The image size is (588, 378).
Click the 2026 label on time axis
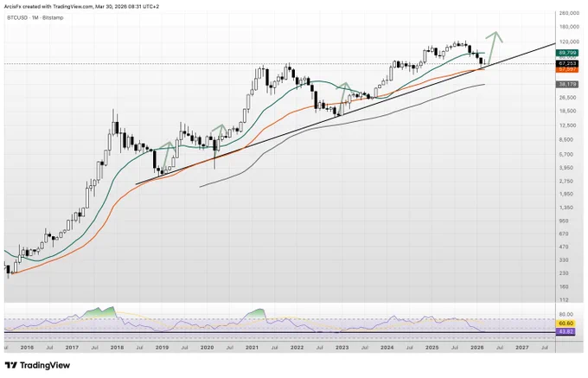(x=477, y=348)
